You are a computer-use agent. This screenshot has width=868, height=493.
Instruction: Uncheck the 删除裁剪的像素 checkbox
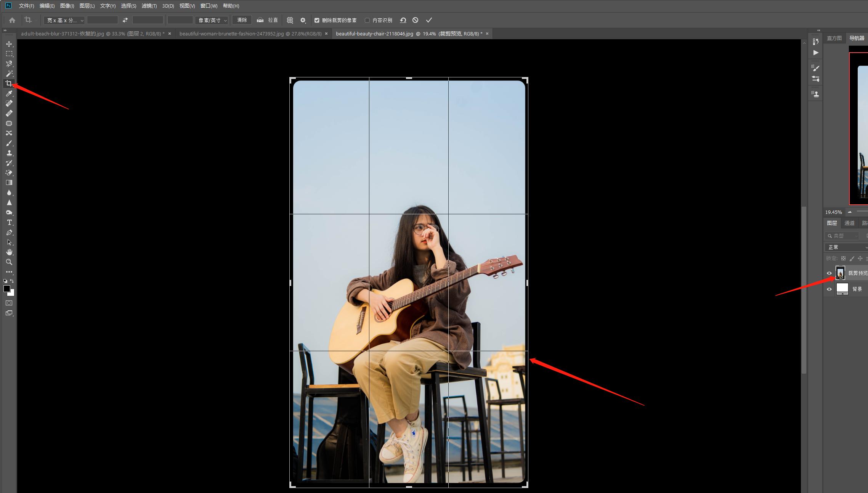pos(317,20)
